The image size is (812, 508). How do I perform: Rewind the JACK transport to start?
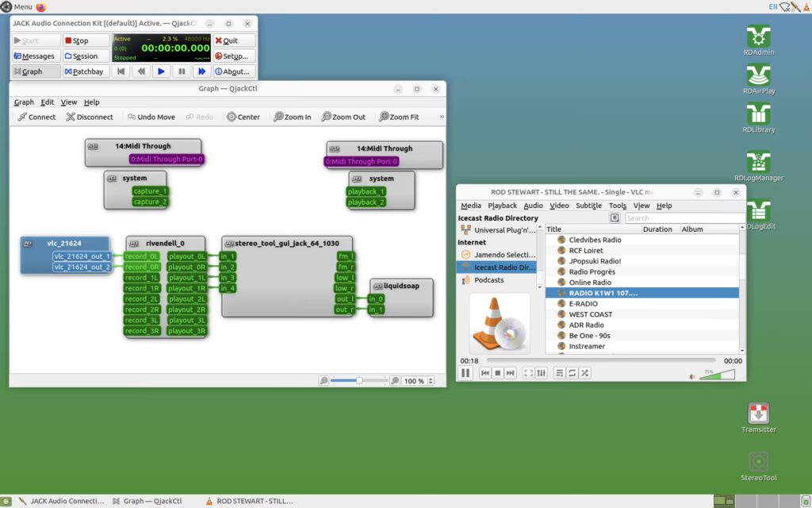click(x=121, y=71)
